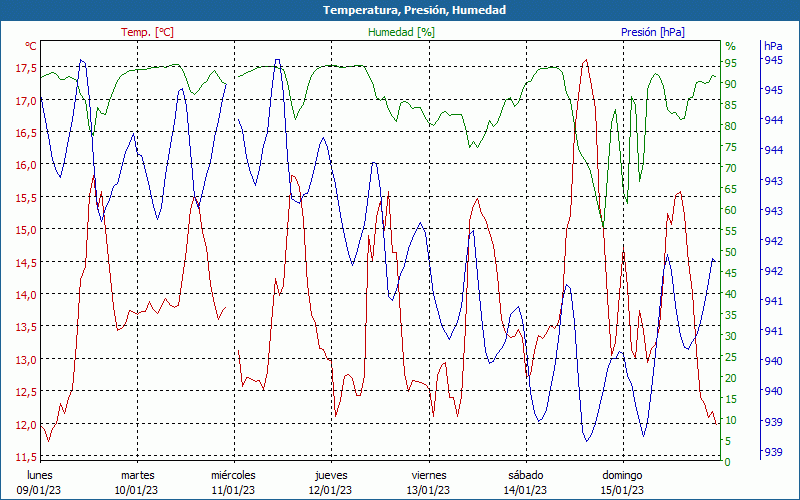Click green humidity axis value "75"
This screenshot has height=500, width=800.
click(x=731, y=147)
